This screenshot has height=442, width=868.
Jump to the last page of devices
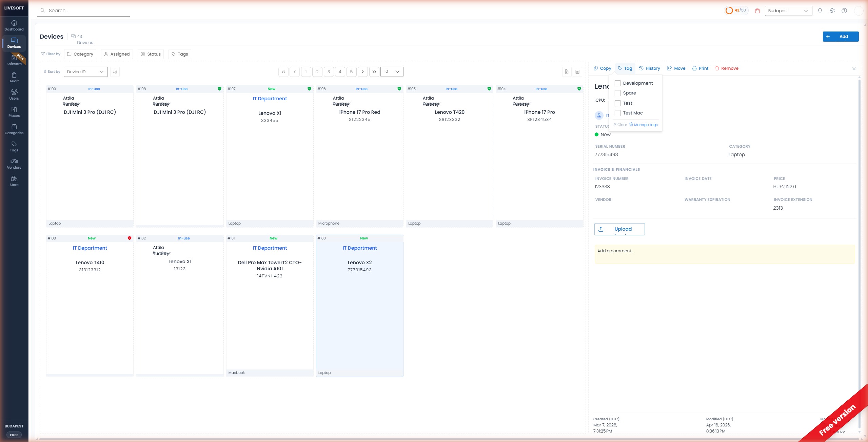(x=374, y=71)
